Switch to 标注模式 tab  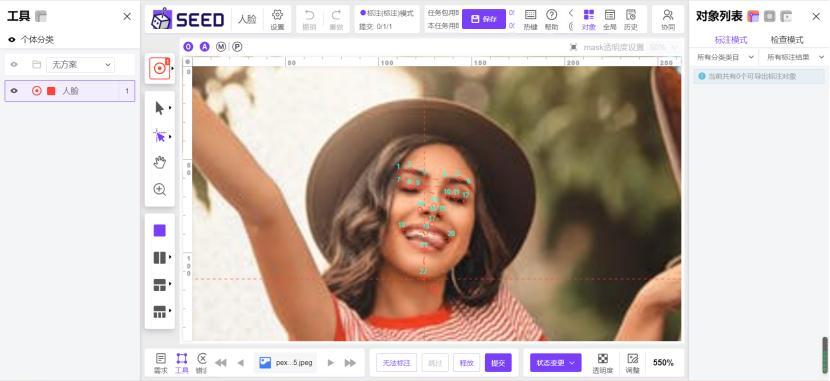coord(730,40)
